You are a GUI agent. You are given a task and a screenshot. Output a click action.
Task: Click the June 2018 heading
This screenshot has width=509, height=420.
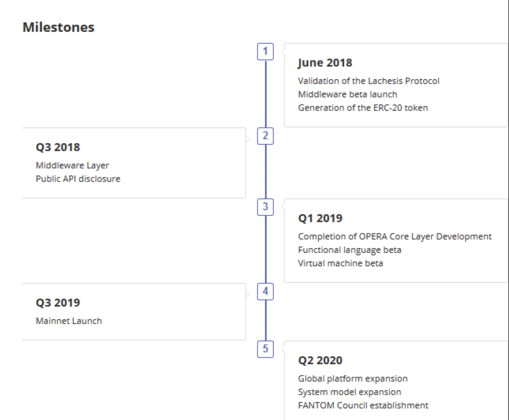[325, 63]
